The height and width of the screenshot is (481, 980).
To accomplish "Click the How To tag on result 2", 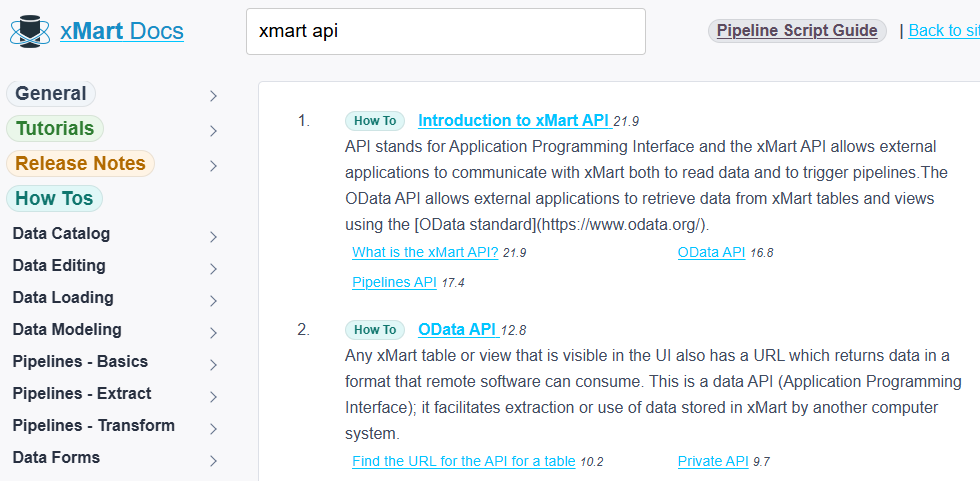I will 375,330.
